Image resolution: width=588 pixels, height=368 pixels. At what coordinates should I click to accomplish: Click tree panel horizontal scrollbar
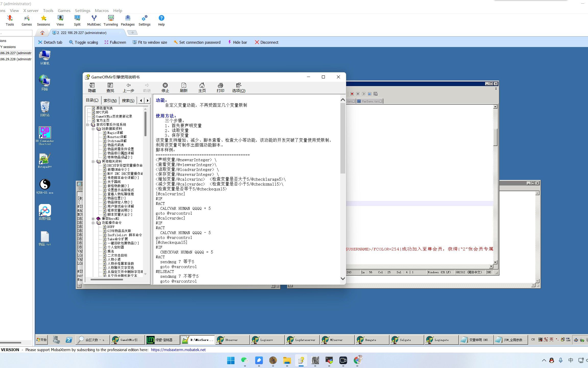coord(107,280)
